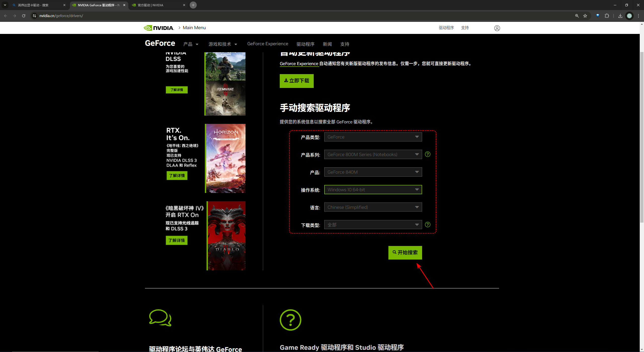Click the 开始搜索 button

pos(405,253)
